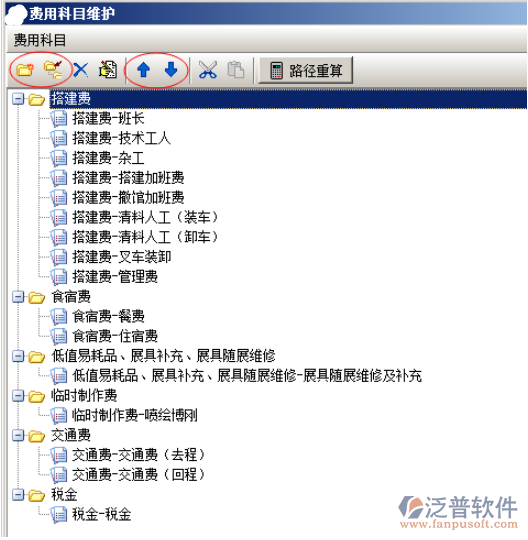Click the 路径重算 button
528x540 pixels.
coord(306,70)
